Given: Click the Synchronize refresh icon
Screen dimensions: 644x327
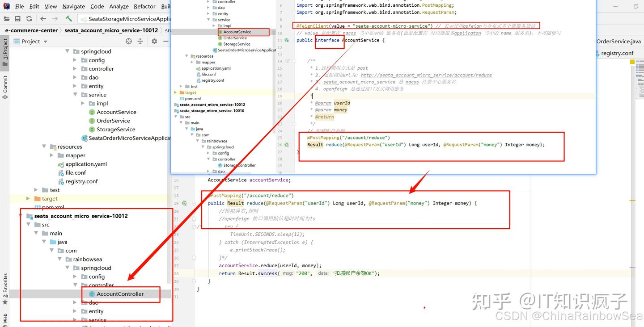Looking at the screenshot, I should click(x=29, y=19).
